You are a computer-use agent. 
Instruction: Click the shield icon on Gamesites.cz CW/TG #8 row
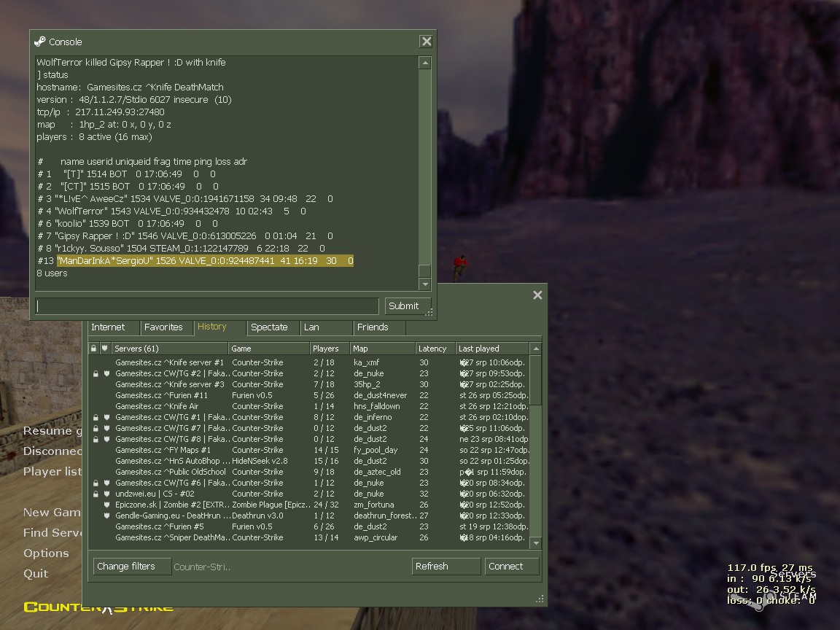point(106,439)
